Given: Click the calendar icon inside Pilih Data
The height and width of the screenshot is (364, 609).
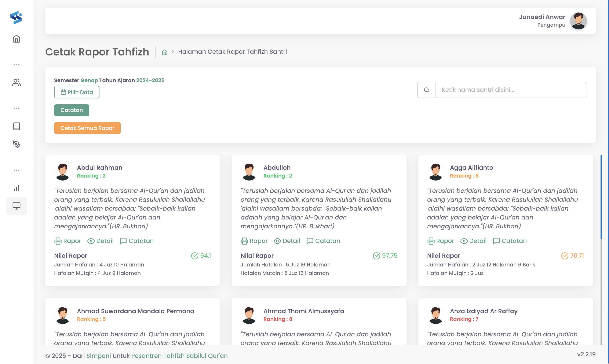Looking at the screenshot, I should 63,92.
